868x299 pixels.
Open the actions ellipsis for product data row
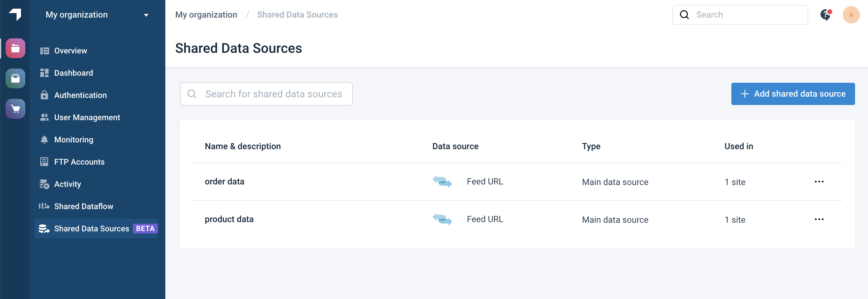coord(819,219)
